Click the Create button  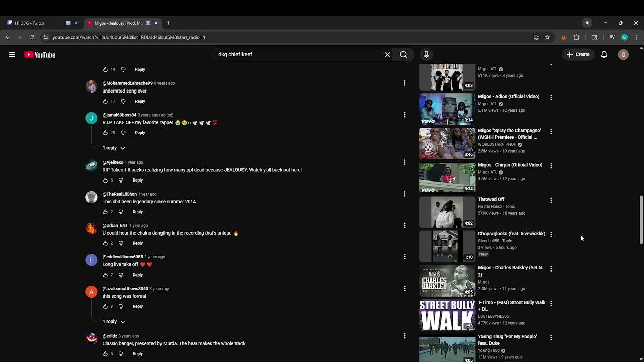[x=578, y=54]
